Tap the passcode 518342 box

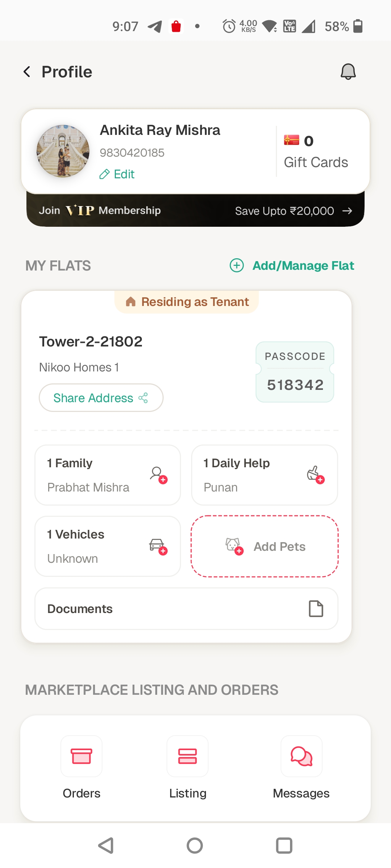click(x=295, y=372)
